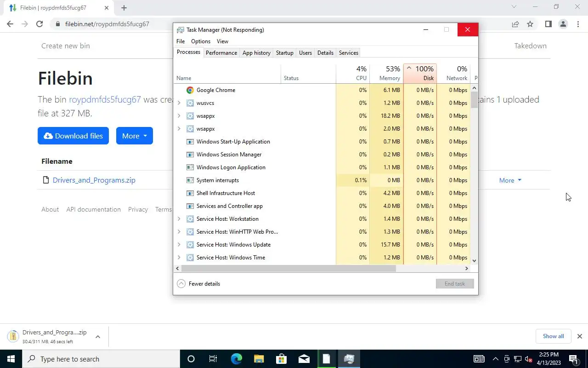Expand Service Host: Windows Update

pyautogui.click(x=179, y=245)
